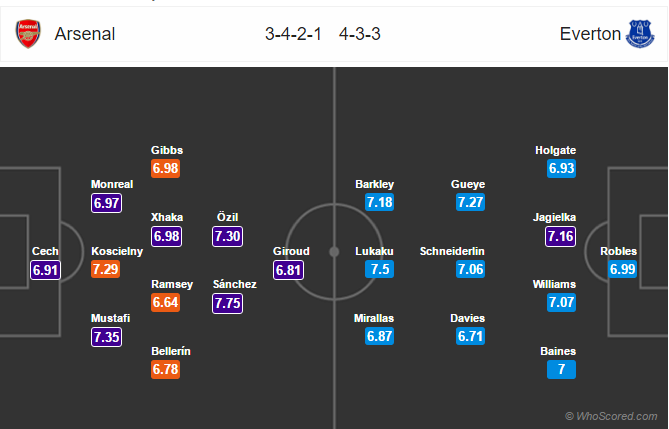
Task: Open the Everton team name link
Action: 588,34
